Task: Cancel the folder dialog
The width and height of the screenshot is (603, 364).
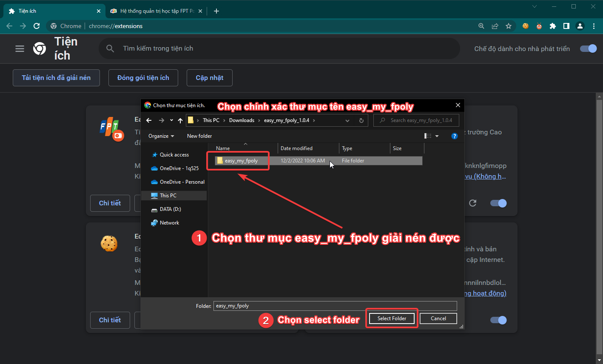Action: click(438, 318)
